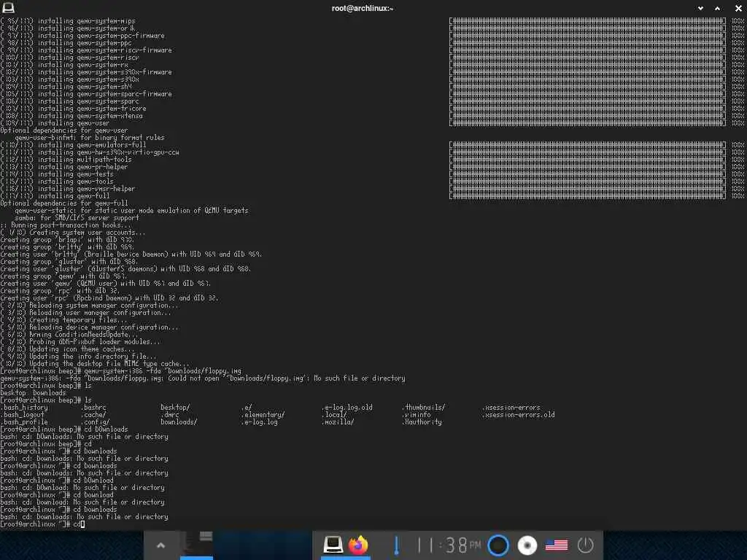Click the current 'cd' command prompt line

[42, 524]
